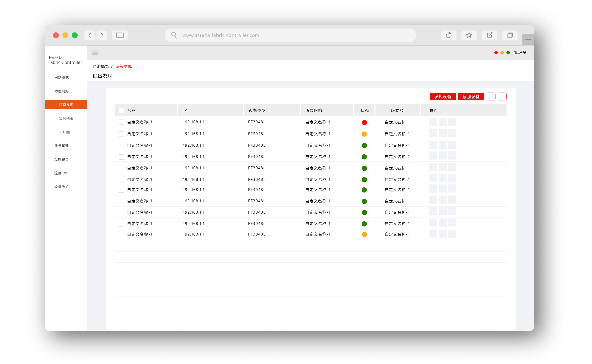Click the red 发现设备 button
Screen dimensions: 592x364
click(x=443, y=97)
